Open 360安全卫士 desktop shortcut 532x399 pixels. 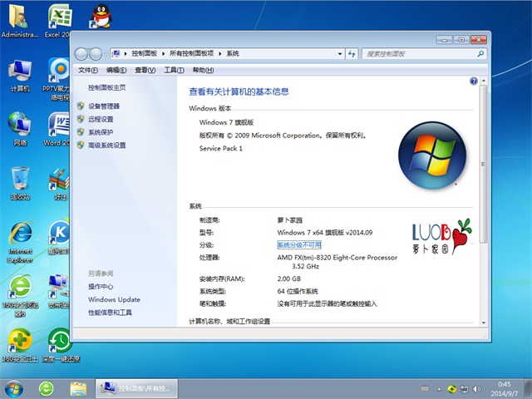point(20,345)
